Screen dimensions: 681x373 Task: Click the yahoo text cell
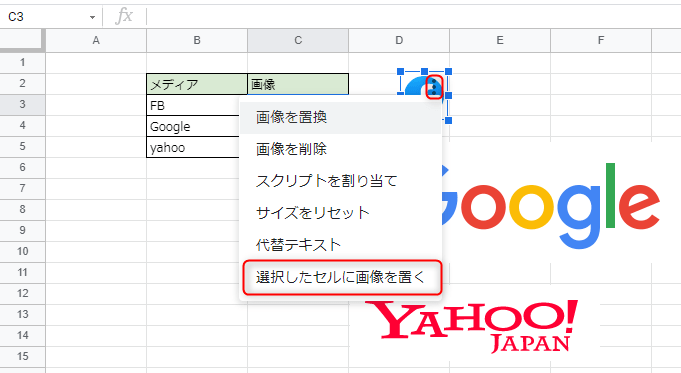(193, 147)
